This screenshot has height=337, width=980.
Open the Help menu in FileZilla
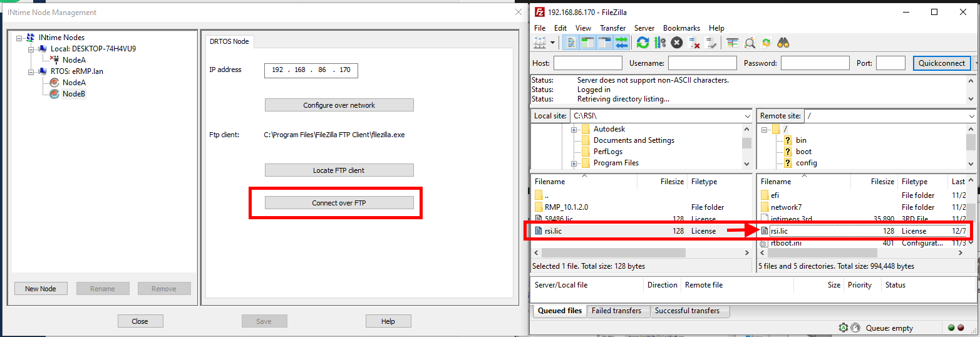(716, 28)
